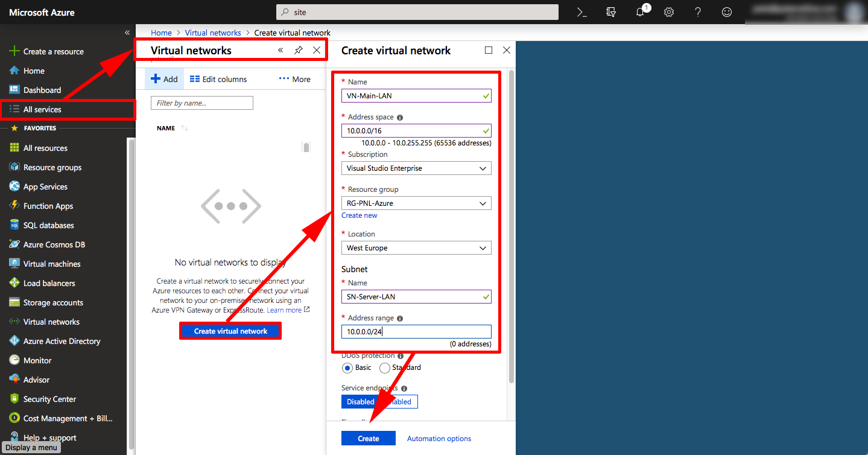Go to Virtual networks breadcrumb

pyautogui.click(x=213, y=33)
